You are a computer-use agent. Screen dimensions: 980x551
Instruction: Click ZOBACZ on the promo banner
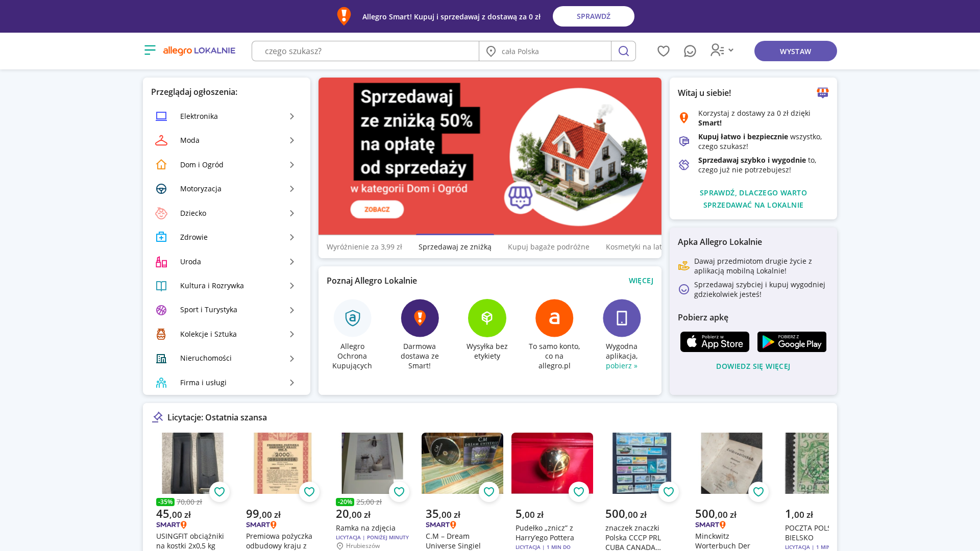[377, 209]
